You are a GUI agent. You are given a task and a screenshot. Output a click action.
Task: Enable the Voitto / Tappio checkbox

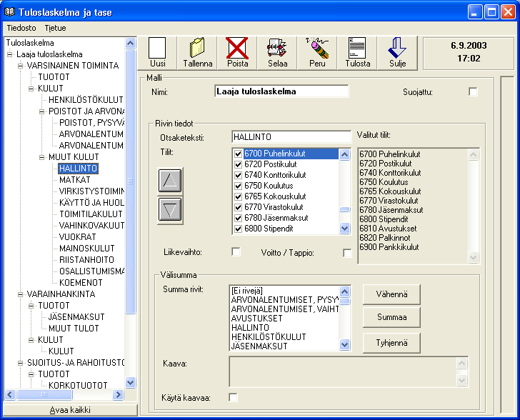tap(347, 253)
